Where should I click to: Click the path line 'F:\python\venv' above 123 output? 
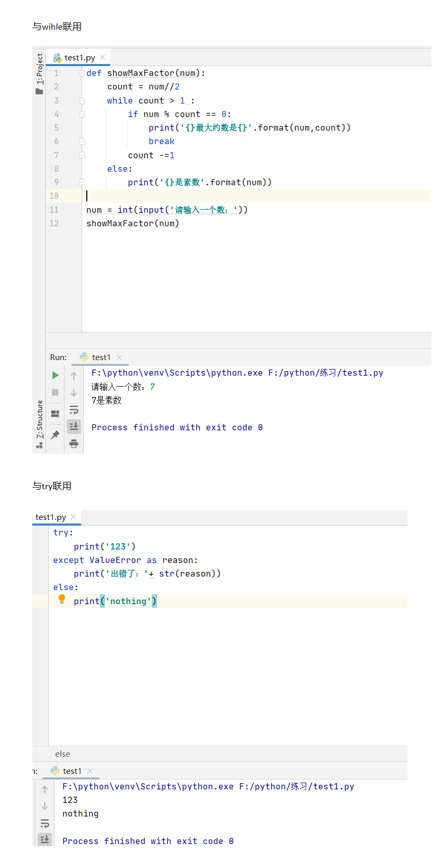[x=208, y=787]
